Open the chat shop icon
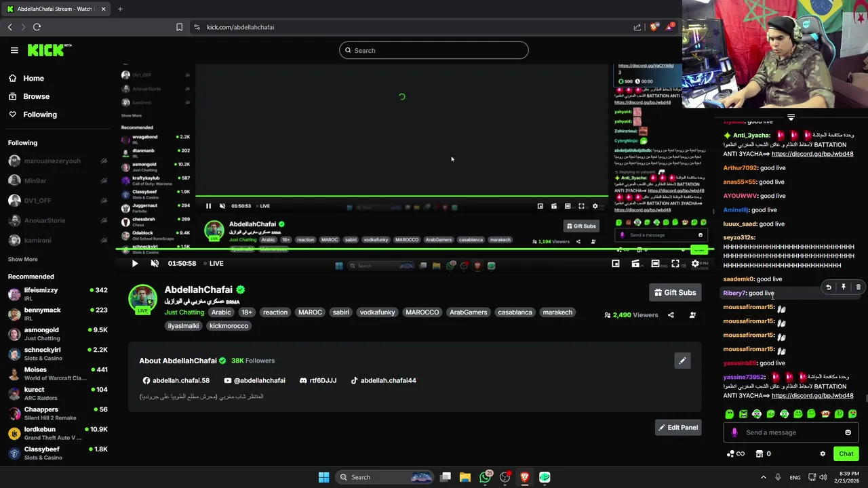 point(759,454)
